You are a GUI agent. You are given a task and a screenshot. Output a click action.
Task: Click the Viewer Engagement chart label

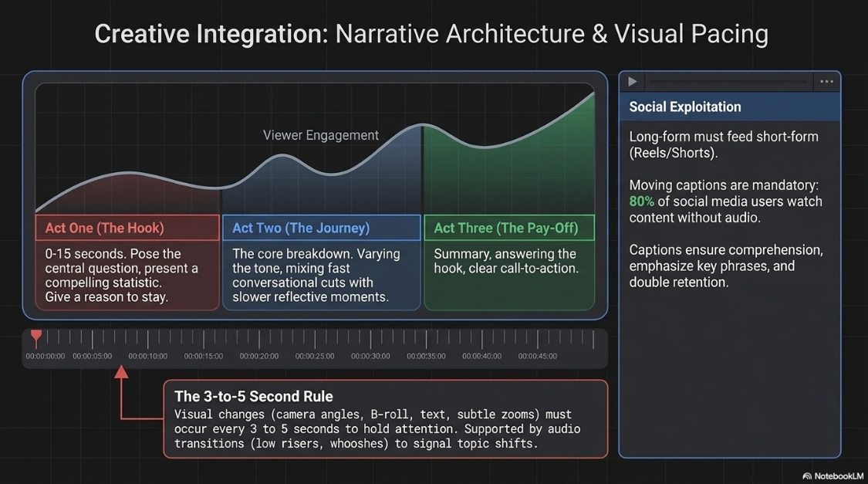click(320, 135)
